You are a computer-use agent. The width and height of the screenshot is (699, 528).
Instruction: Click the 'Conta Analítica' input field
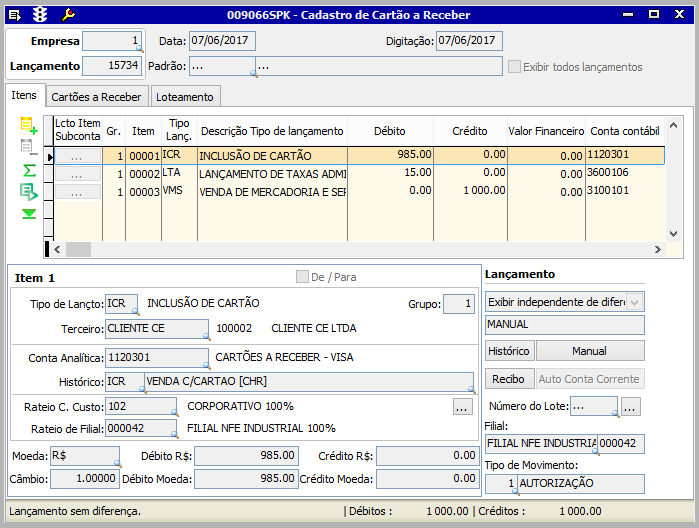156,357
